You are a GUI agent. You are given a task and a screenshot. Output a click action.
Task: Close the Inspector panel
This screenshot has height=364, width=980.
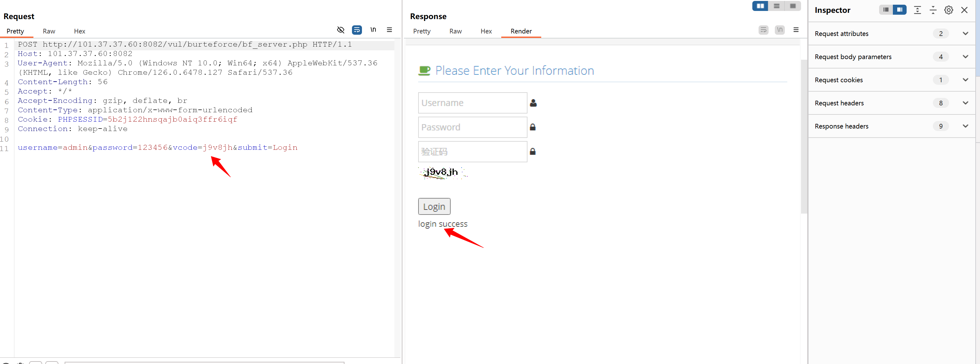pos(964,10)
